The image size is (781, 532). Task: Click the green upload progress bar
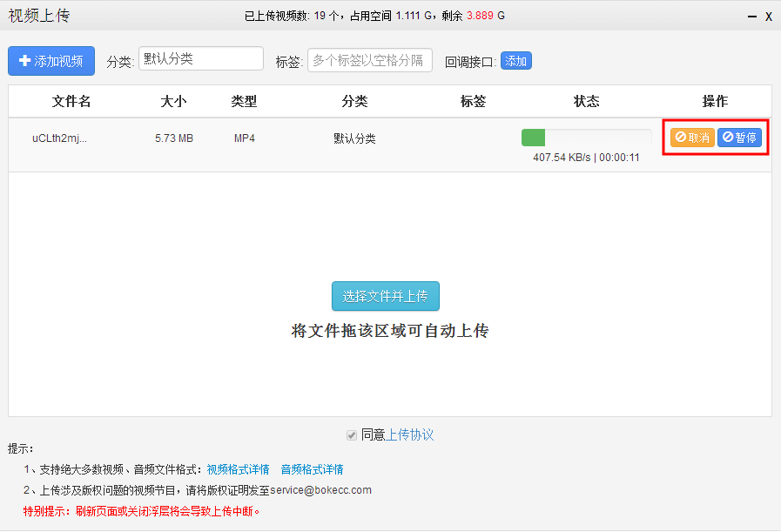click(586, 138)
